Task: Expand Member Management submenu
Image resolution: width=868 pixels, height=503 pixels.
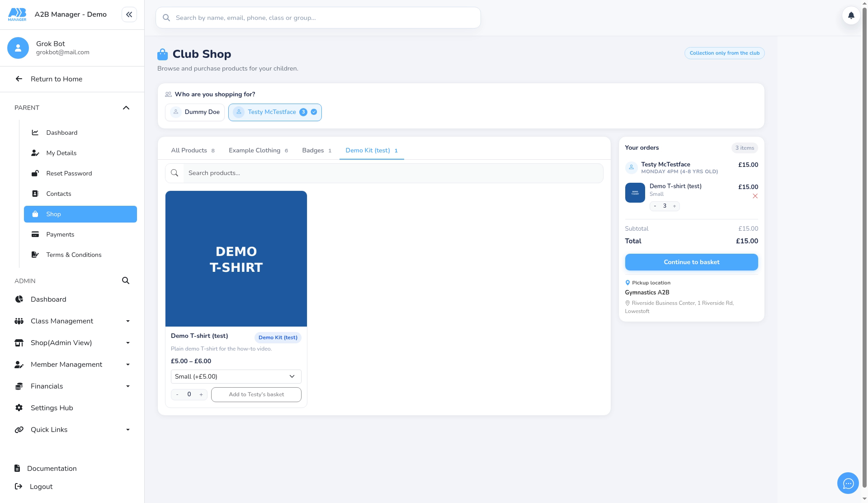Action: [72, 365]
